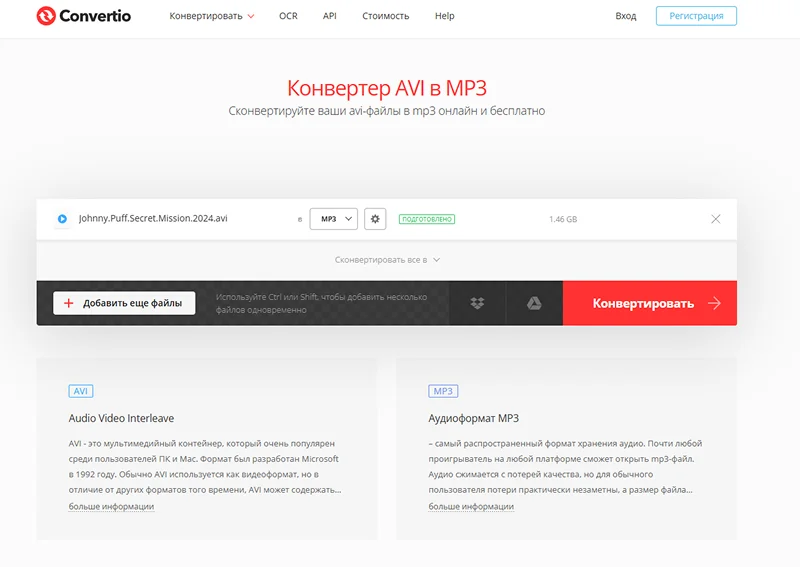Open 'больше информации' under MP3 description
This screenshot has height=567, width=800.
click(x=471, y=506)
